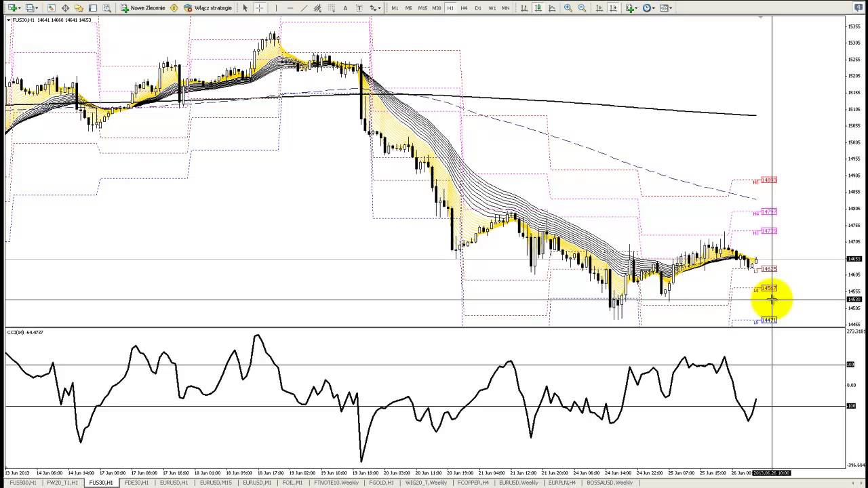
Task: Open the Market Watch window icon
Action: tap(52, 8)
